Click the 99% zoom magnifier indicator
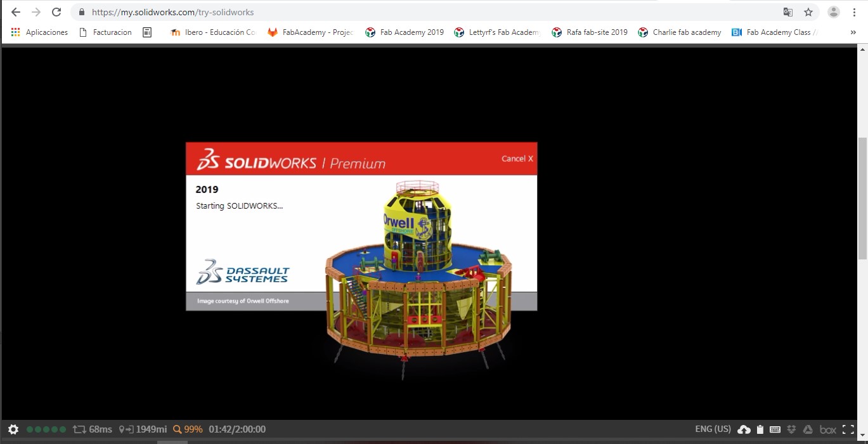This screenshot has width=868, height=444. 188,429
